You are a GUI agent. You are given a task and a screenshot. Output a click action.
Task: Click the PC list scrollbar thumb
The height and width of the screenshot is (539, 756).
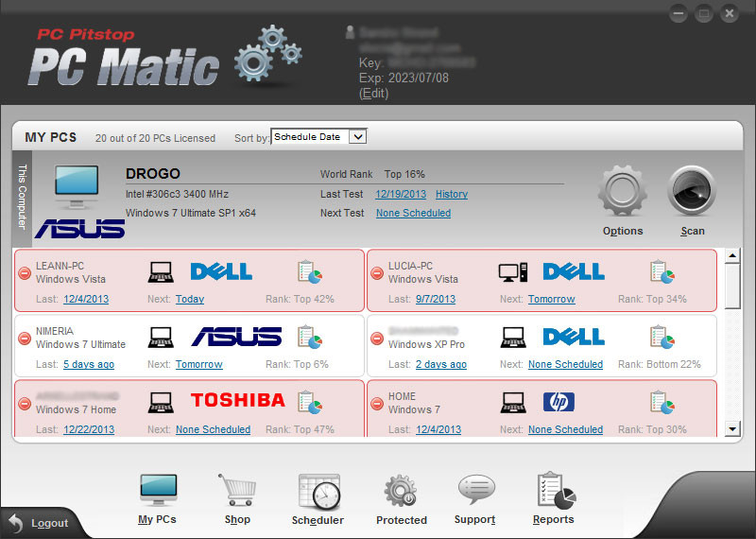732,286
